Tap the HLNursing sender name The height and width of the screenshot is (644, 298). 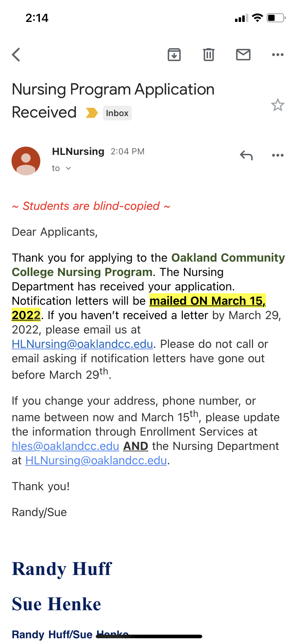click(78, 151)
